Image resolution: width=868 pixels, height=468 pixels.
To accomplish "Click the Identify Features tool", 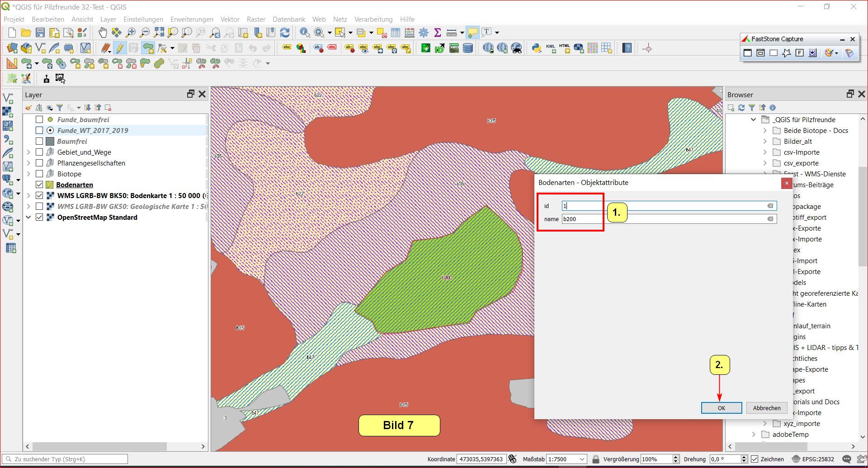I will (x=305, y=33).
